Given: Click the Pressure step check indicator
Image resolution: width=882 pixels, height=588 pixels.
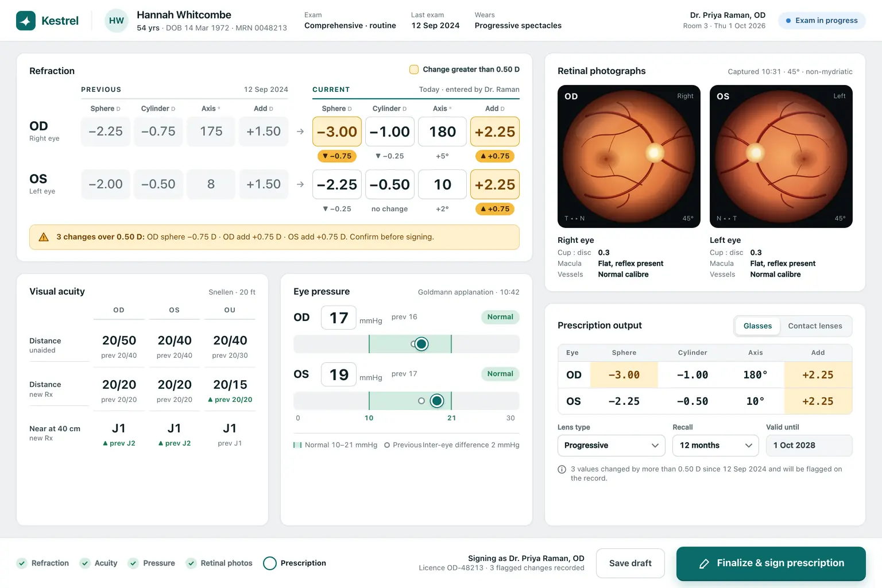Looking at the screenshot, I should click(x=133, y=563).
